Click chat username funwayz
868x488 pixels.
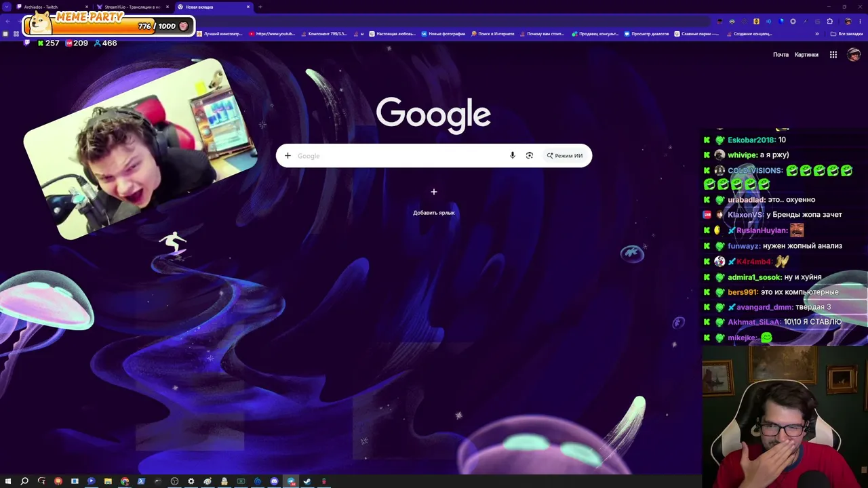click(x=743, y=246)
